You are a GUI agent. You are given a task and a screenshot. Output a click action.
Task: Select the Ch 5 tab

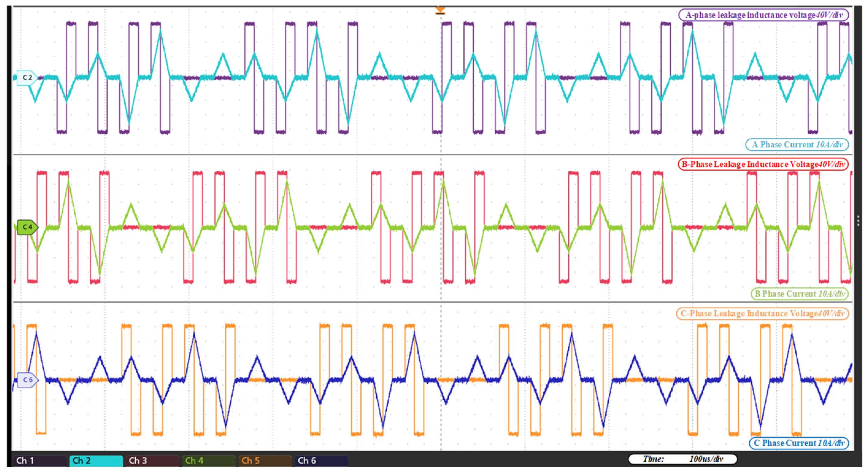point(265,460)
